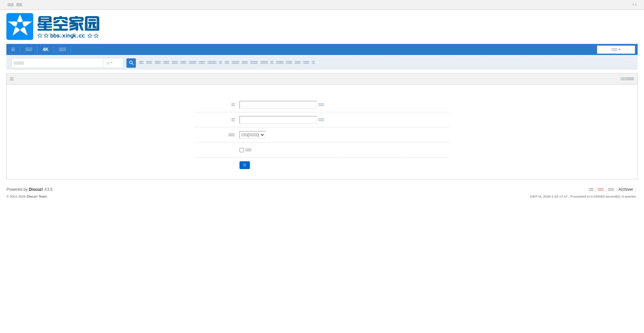This screenshot has height=333, width=644.
Task: Focus the second text field in the form
Action: pyautogui.click(x=278, y=120)
